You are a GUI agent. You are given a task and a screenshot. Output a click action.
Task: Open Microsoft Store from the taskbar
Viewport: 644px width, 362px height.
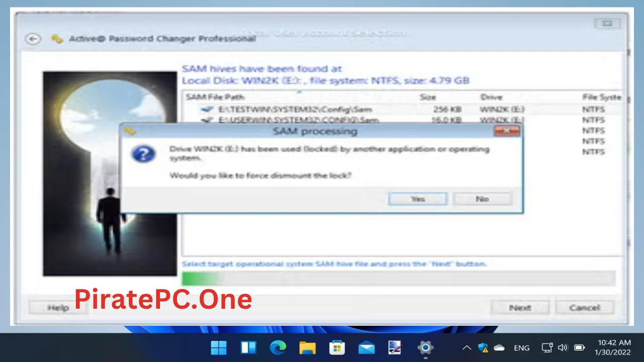click(x=337, y=347)
